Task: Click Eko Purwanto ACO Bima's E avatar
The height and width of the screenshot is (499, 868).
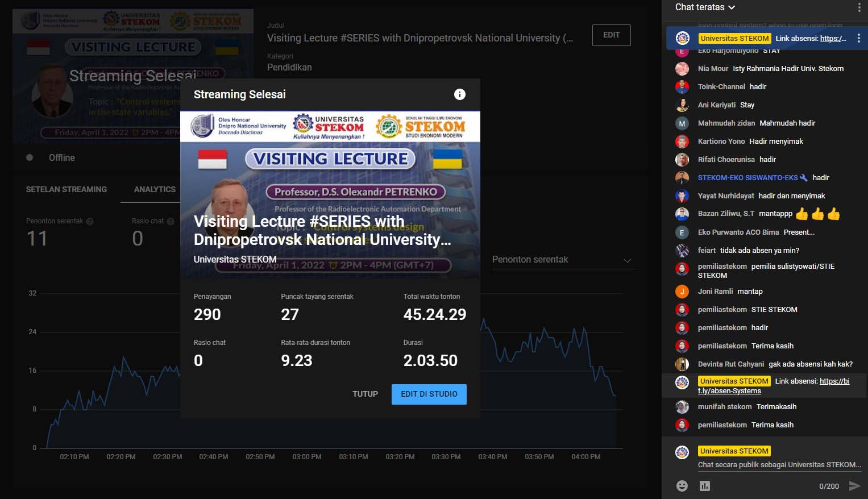Action: [x=682, y=232]
